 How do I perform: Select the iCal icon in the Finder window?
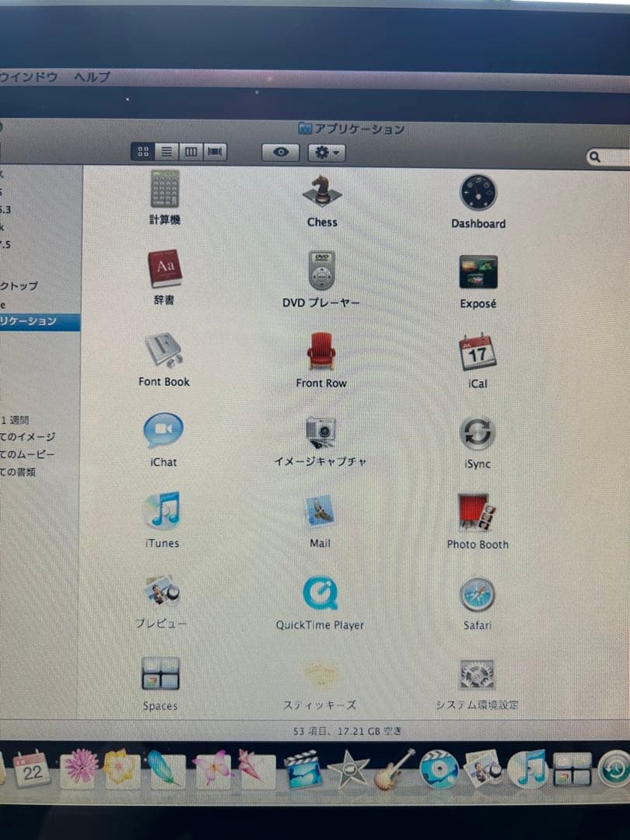point(478,352)
